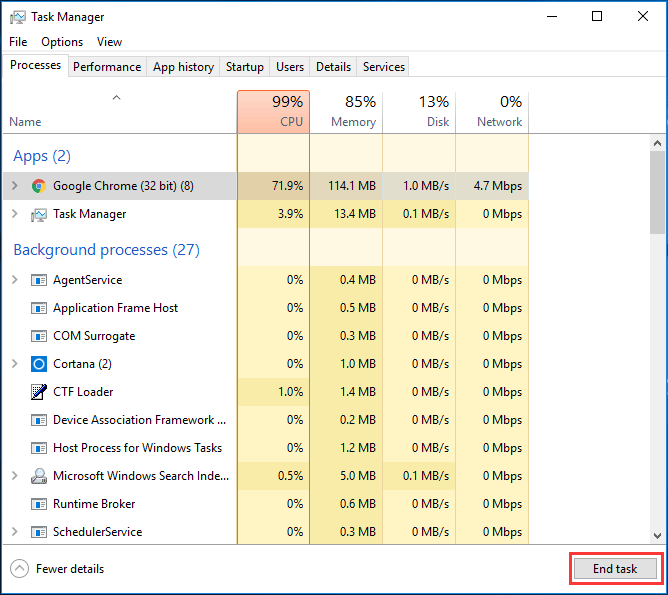This screenshot has width=668, height=595.
Task: Sort by the CPU column header
Action: [274, 112]
